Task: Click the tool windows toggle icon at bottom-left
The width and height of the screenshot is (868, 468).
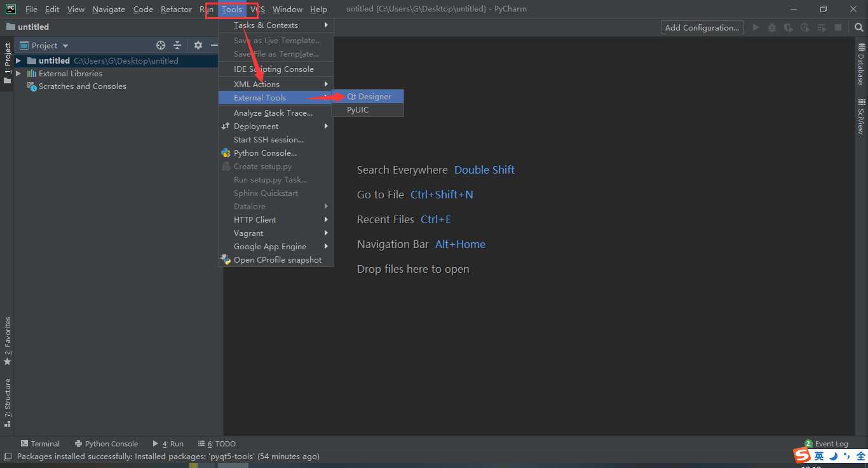Action: 8,457
